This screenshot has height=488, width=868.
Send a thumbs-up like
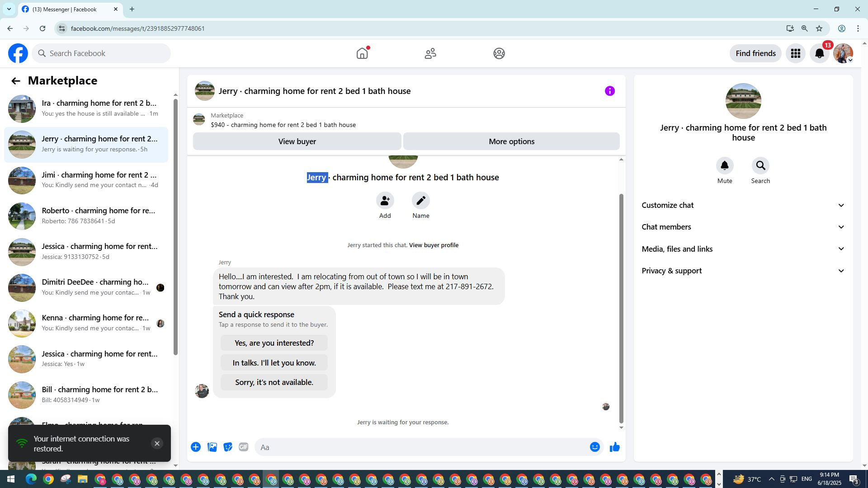coord(615,447)
